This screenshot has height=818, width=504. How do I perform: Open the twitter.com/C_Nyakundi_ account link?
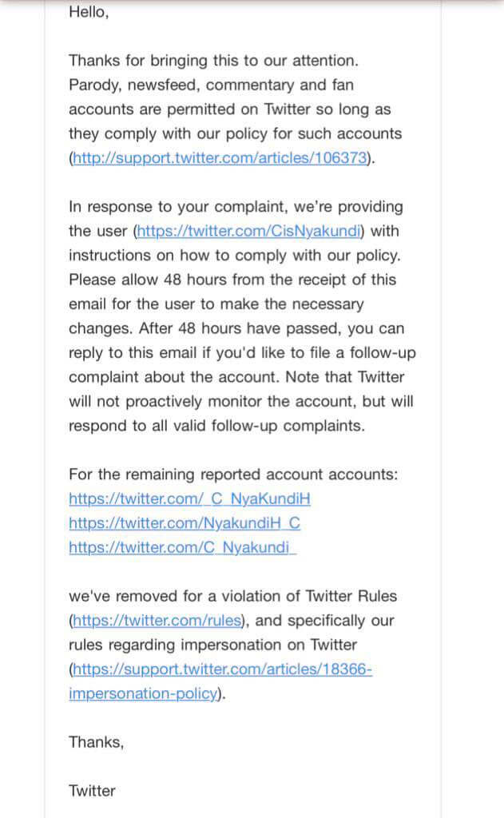pos(183,547)
